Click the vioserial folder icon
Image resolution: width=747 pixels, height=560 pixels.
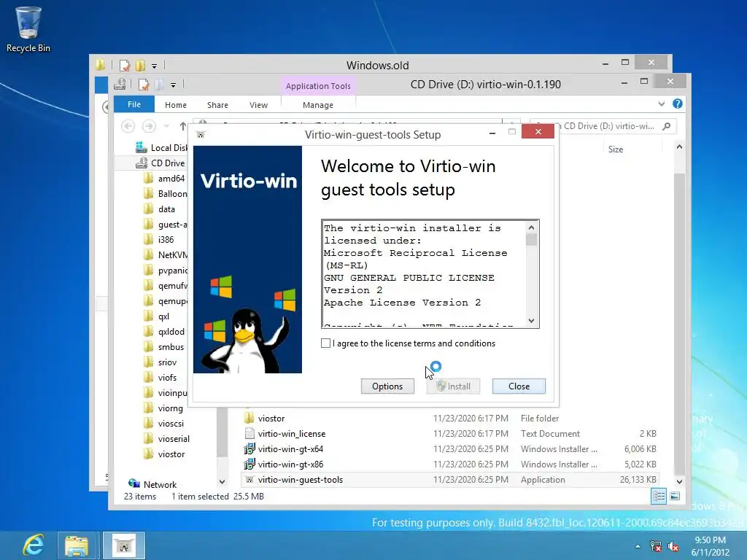[x=149, y=438]
